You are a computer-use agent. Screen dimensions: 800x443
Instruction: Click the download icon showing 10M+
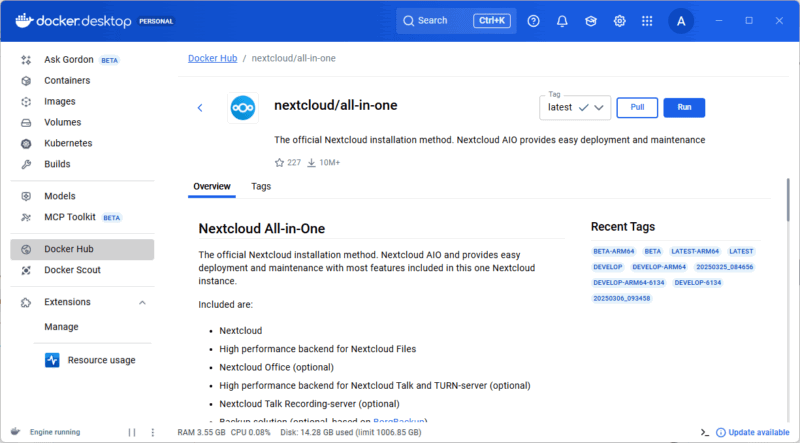[x=311, y=163]
